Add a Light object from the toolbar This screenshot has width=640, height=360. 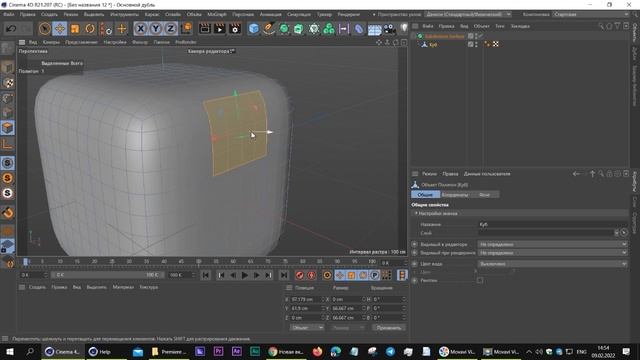(403, 28)
